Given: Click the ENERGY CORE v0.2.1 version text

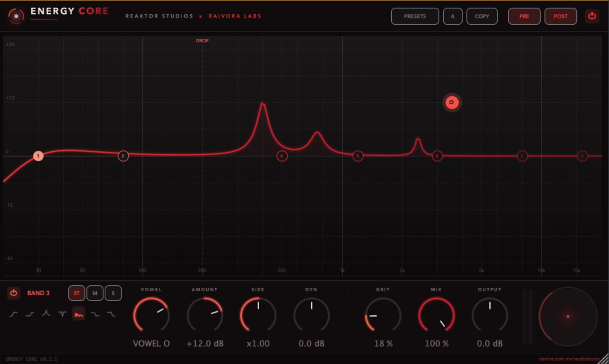Looking at the screenshot, I should point(31,359).
